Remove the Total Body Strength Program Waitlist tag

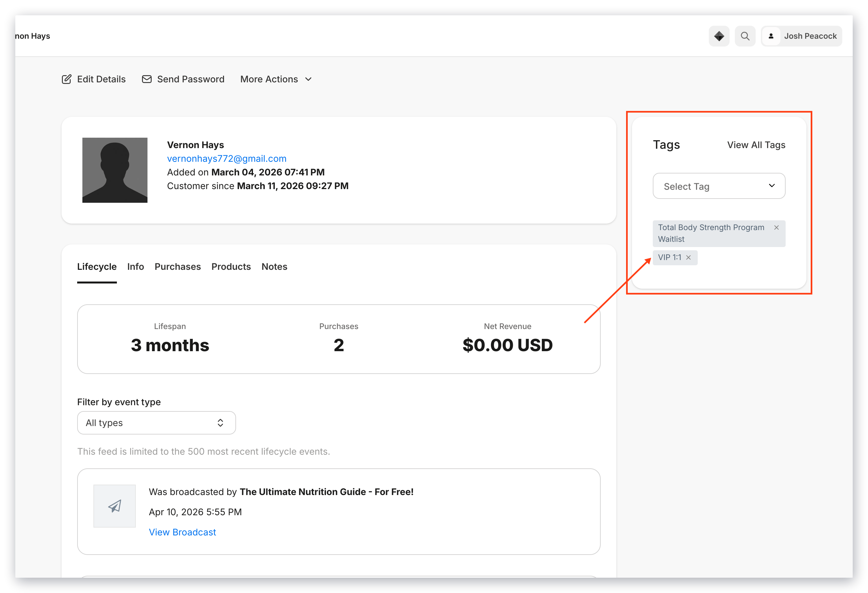click(x=777, y=228)
